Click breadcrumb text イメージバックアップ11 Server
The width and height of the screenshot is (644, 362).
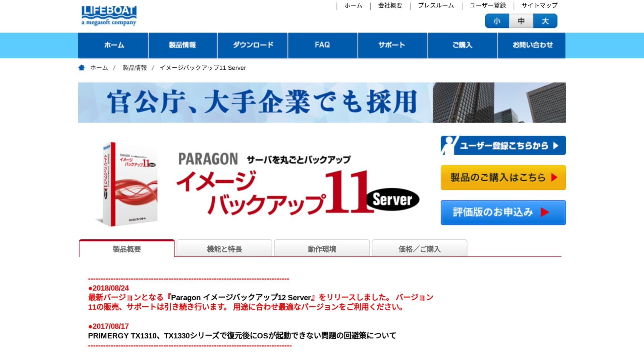[203, 68]
